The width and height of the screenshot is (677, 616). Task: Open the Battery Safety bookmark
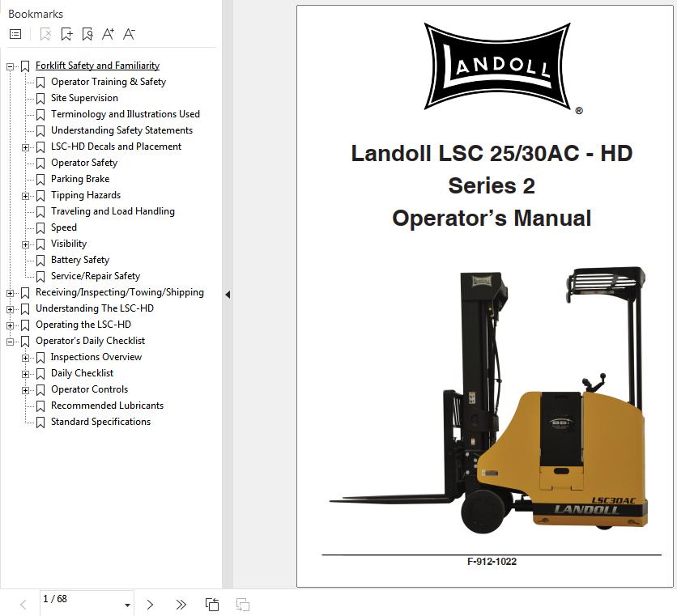[x=79, y=260]
